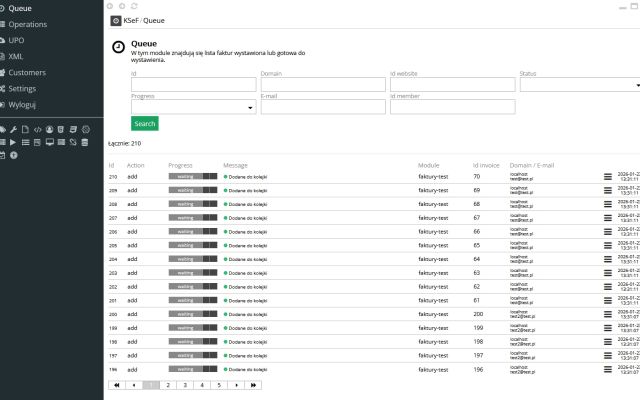Click the user profile icon in sidebar

coord(49,130)
